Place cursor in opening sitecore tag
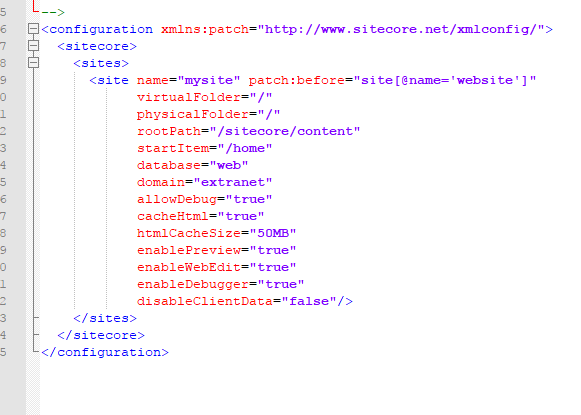 (x=97, y=46)
